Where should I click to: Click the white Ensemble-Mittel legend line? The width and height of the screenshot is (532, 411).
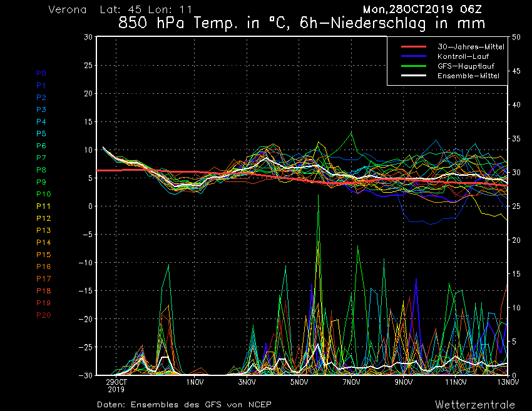[x=414, y=75]
